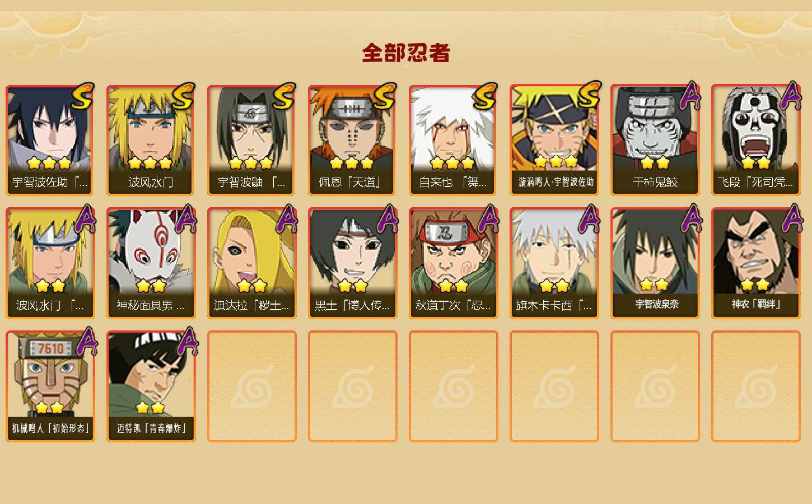Click the star rating on 自来也 card

452,163
